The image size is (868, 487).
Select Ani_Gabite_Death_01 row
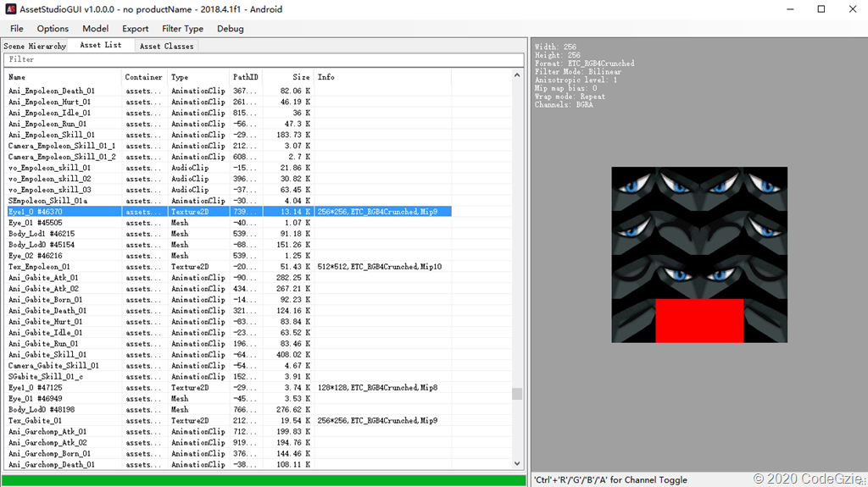[229, 311]
